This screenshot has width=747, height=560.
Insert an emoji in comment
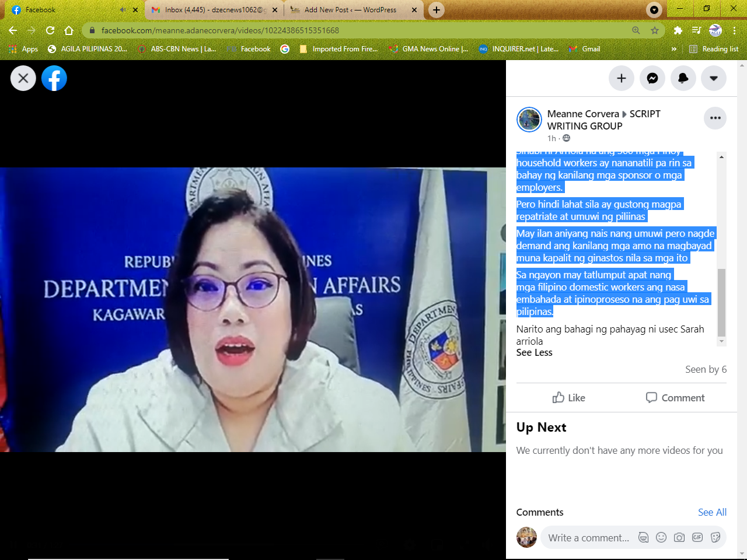(x=661, y=537)
